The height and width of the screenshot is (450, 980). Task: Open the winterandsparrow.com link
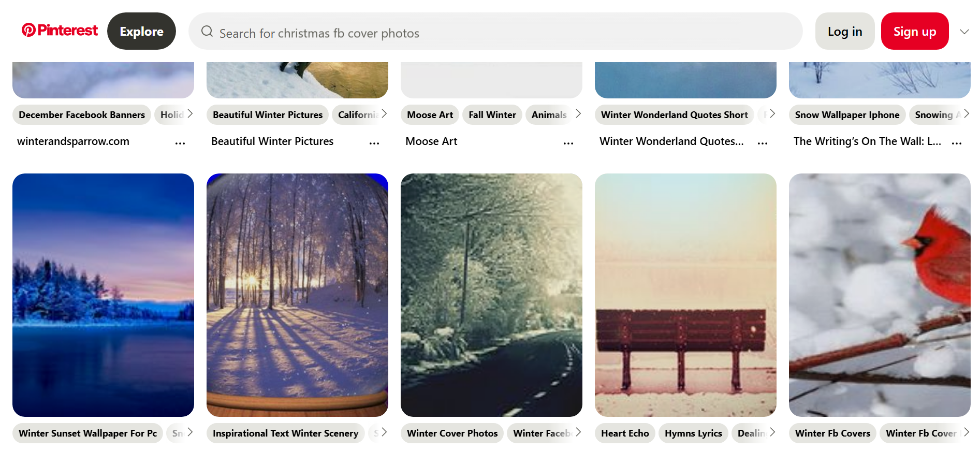[74, 141]
